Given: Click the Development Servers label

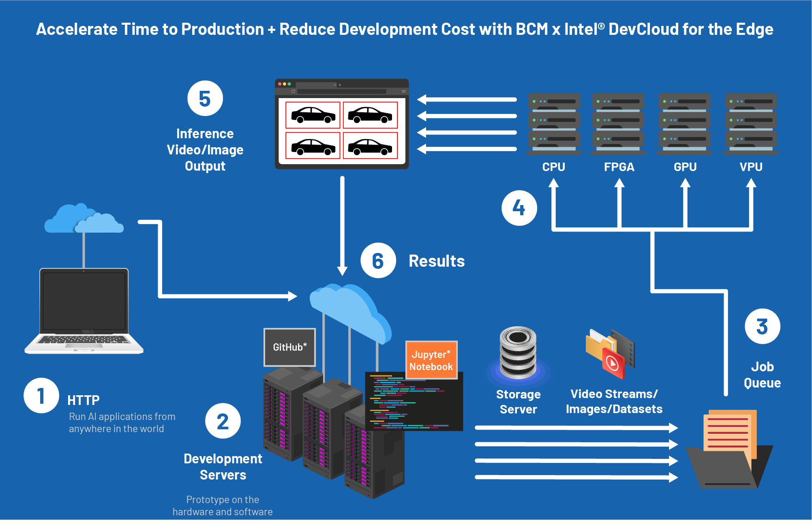Looking at the screenshot, I should [223, 467].
